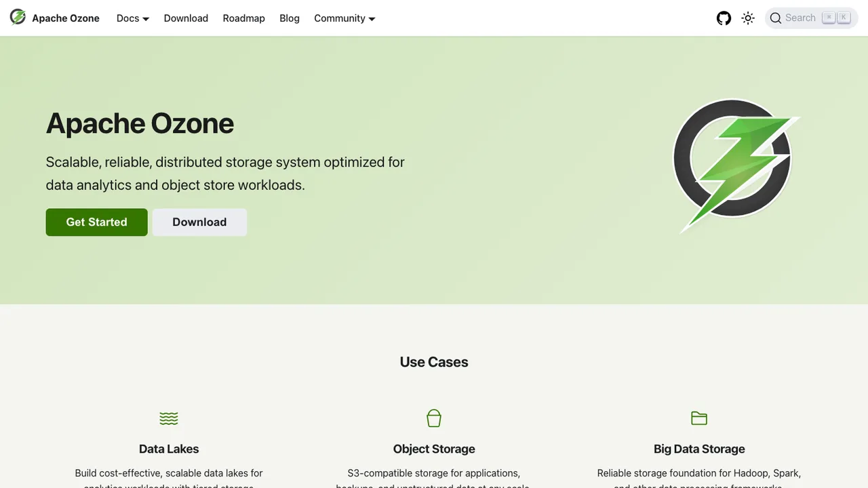Open the GitHub repository icon
The width and height of the screenshot is (868, 488).
click(x=724, y=18)
